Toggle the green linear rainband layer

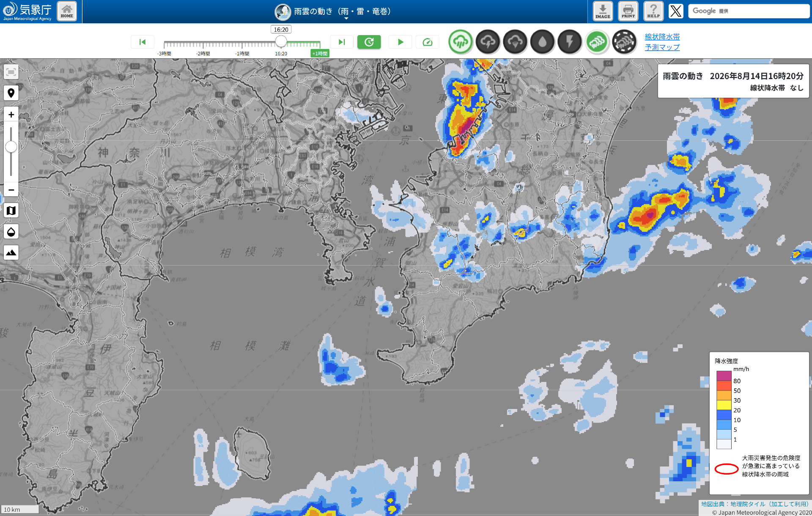coord(597,42)
